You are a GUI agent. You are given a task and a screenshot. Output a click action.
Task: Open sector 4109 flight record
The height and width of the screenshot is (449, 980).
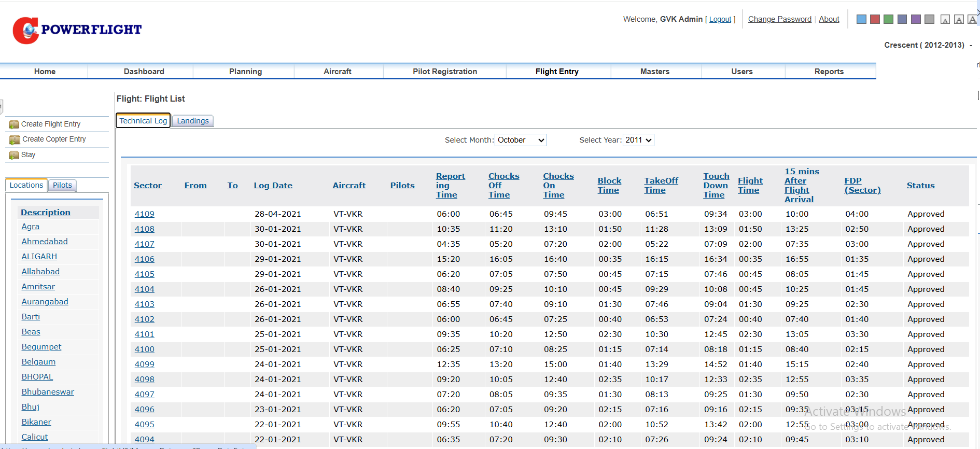(144, 214)
